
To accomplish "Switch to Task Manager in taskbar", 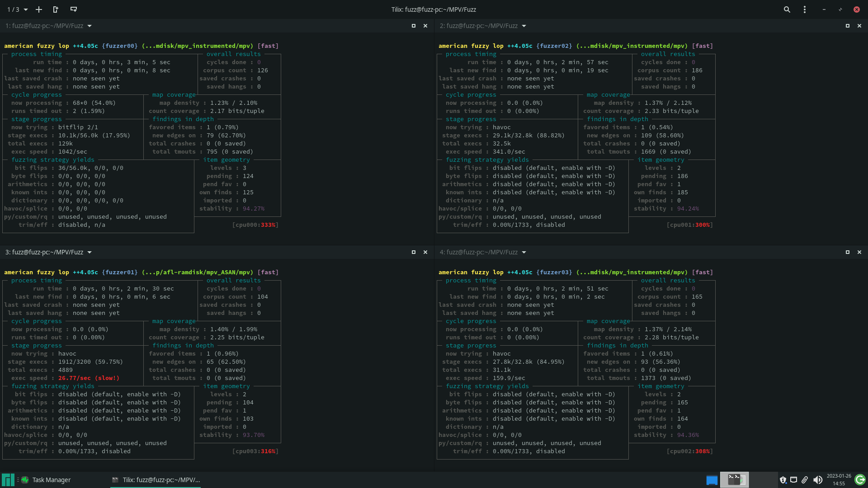I will pyautogui.click(x=46, y=480).
